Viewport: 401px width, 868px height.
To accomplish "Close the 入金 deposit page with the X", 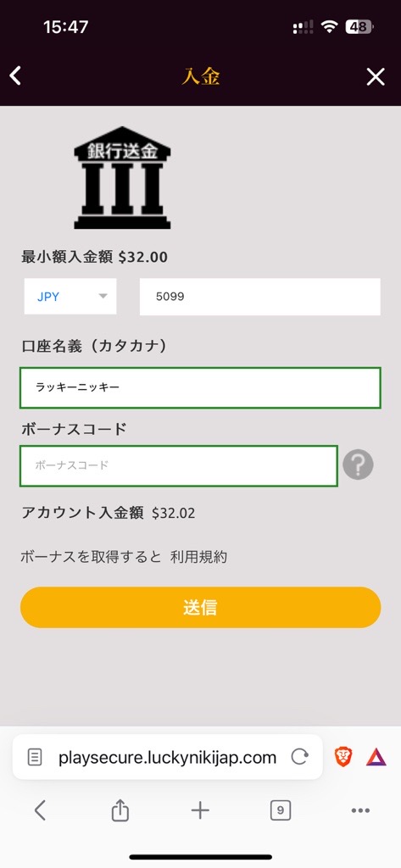I will (x=376, y=77).
